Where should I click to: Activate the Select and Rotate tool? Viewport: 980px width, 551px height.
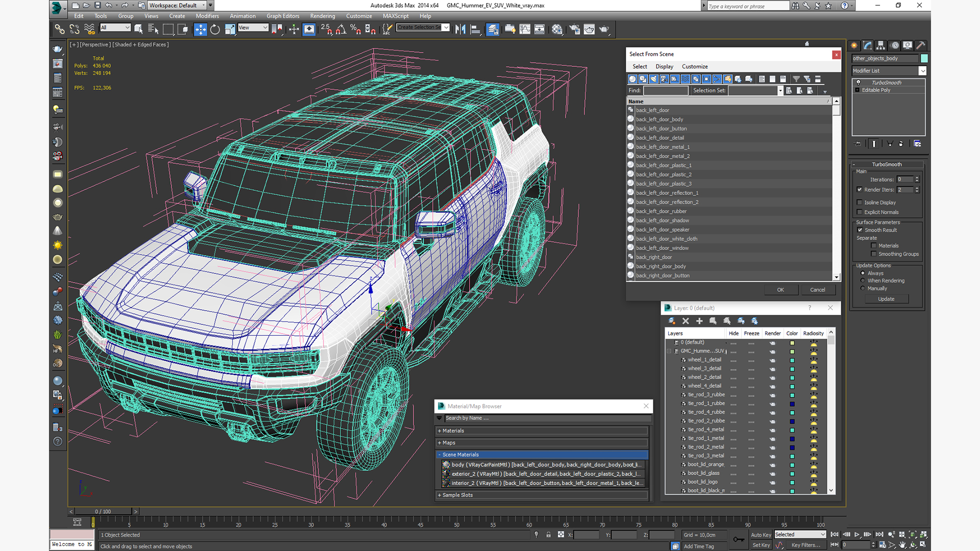pos(215,29)
